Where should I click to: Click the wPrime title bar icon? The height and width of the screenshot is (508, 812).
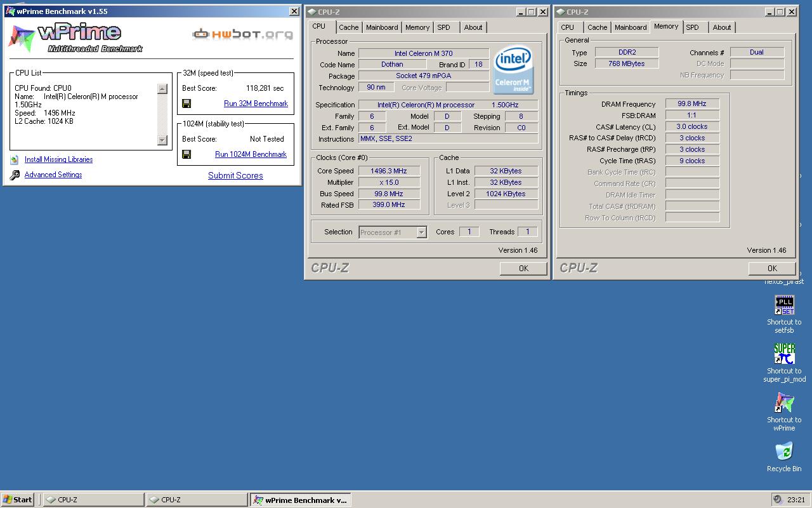click(x=10, y=11)
